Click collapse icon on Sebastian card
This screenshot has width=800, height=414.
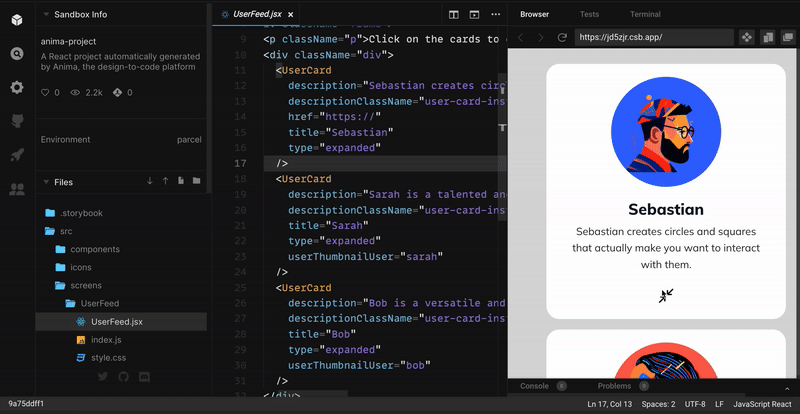(666, 295)
